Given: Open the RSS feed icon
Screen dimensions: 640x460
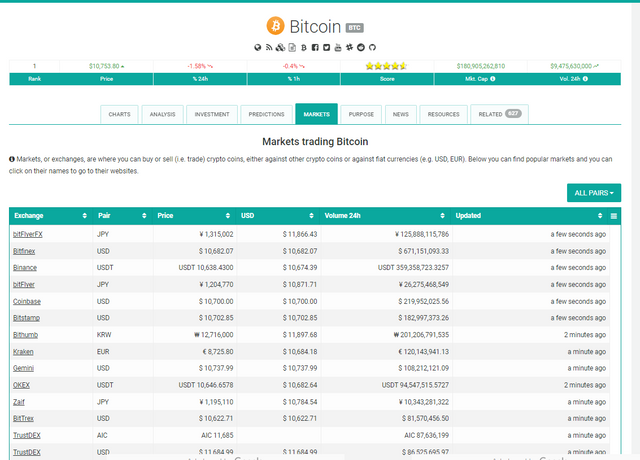Looking at the screenshot, I should pos(269,48).
